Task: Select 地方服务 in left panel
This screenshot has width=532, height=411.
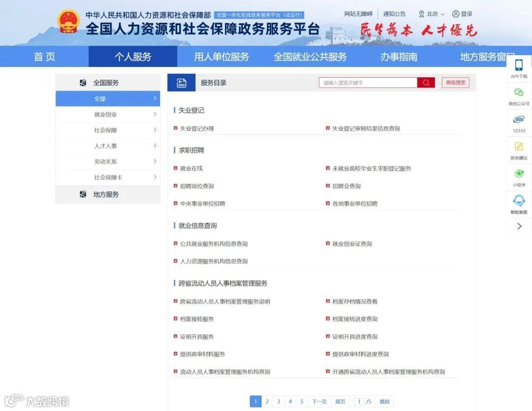Action: [107, 194]
